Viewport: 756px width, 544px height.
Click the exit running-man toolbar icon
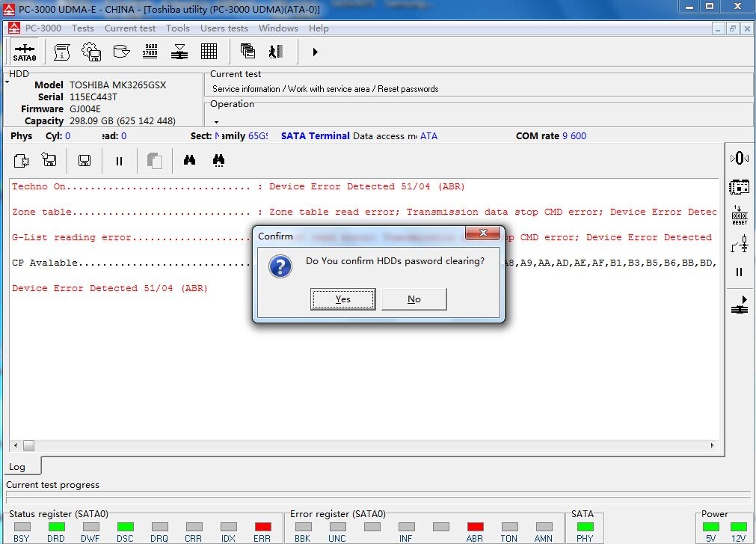coord(276,51)
